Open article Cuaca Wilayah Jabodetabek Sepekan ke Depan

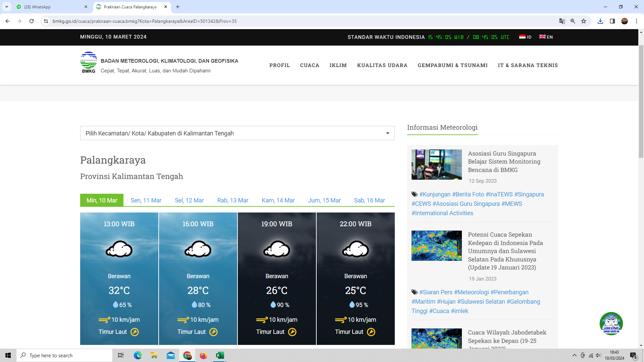tap(507, 339)
